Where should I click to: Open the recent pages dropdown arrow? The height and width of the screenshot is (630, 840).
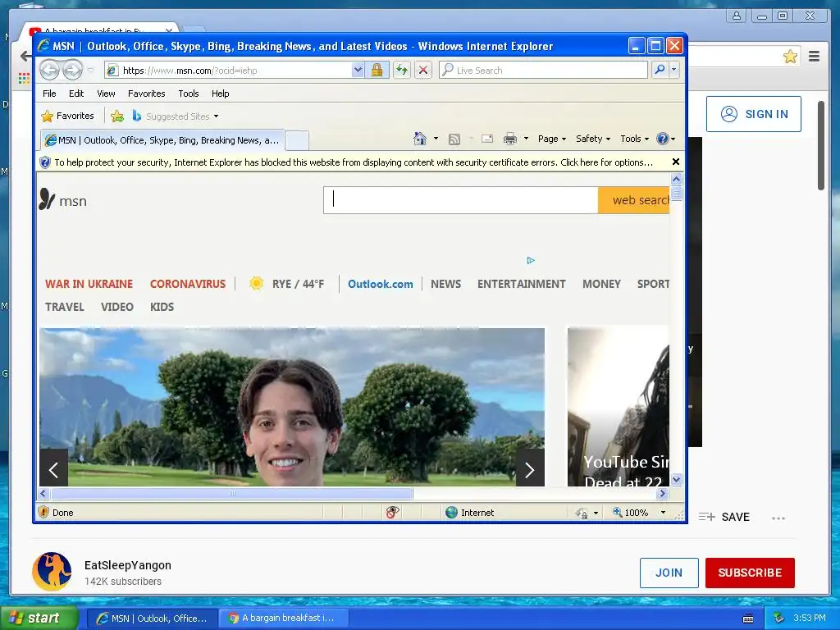click(90, 71)
